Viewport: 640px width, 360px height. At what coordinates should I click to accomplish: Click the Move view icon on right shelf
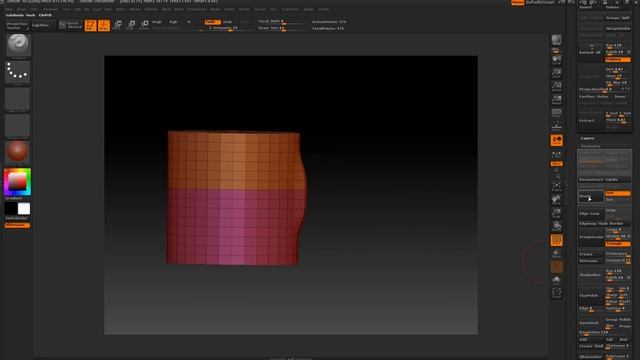(x=556, y=200)
